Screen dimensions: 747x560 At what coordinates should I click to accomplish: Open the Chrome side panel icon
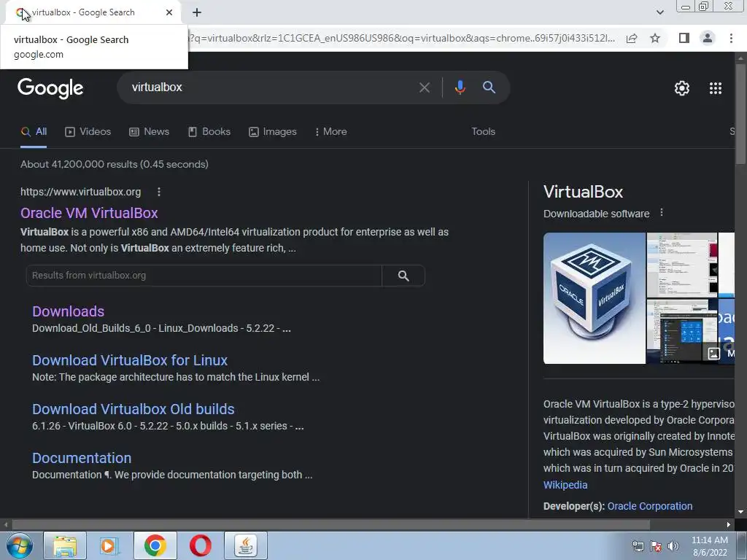[684, 38]
